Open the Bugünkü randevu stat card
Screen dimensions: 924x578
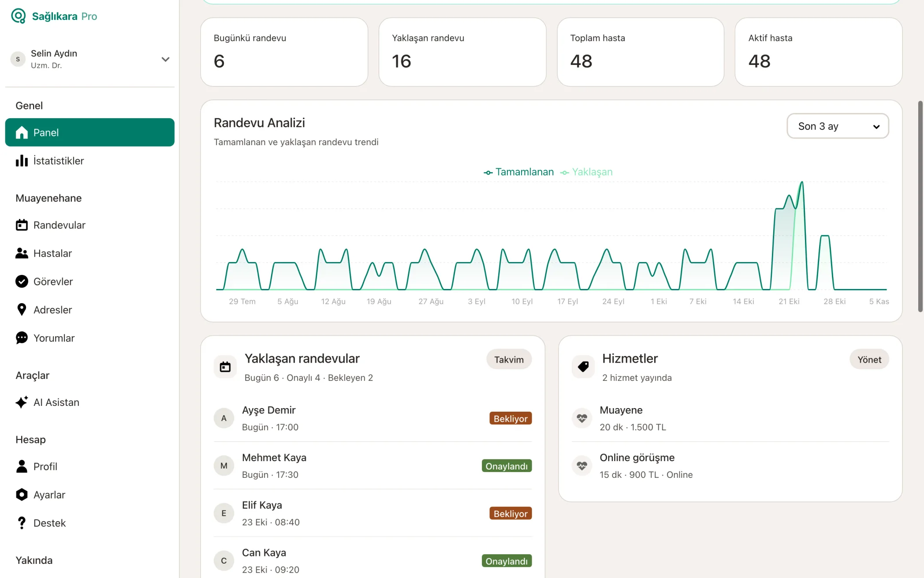[284, 52]
